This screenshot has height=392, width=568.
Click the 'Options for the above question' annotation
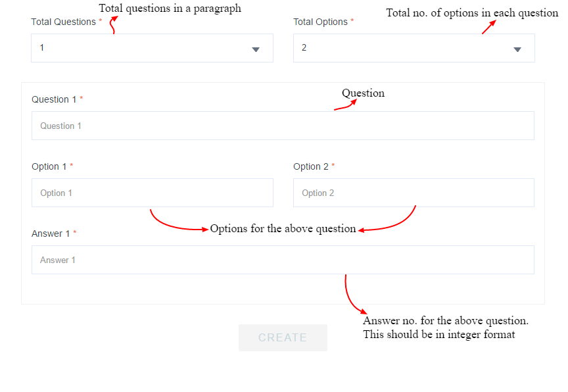[283, 229]
